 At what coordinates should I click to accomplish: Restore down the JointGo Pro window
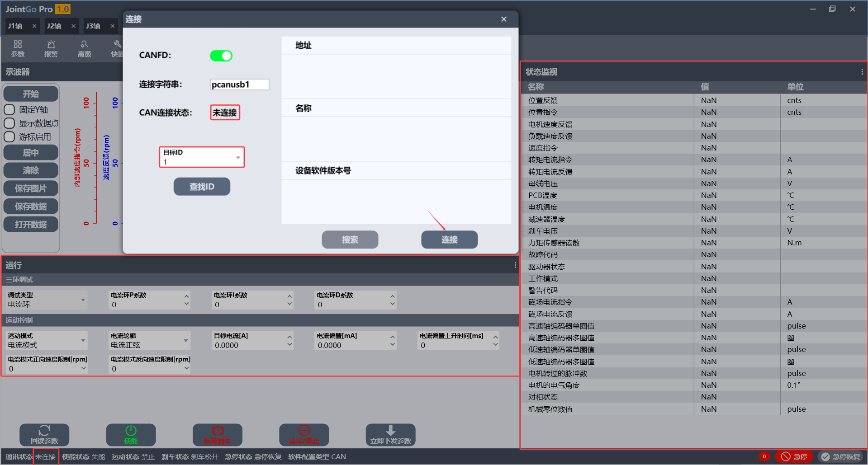[832, 9]
